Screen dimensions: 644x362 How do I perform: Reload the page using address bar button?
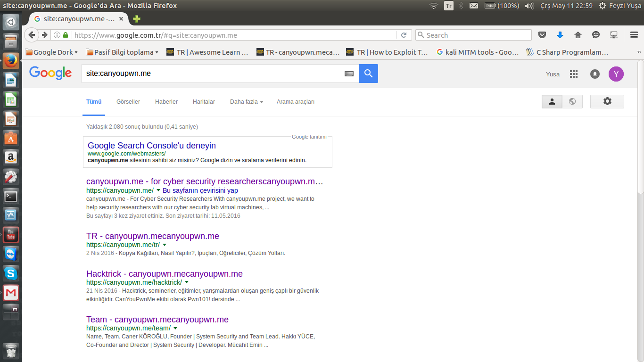404,35
